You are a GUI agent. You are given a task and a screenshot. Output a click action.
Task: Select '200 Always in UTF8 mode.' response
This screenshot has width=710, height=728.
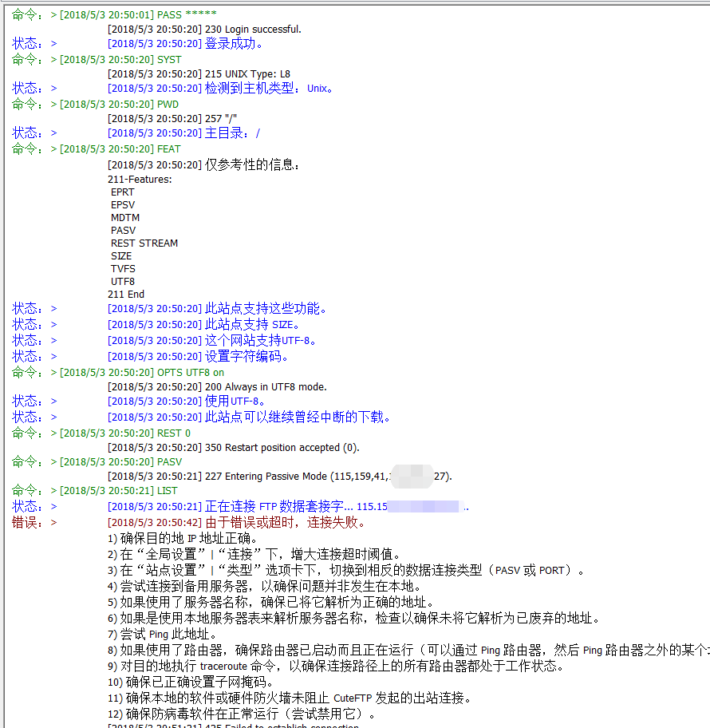point(217,386)
